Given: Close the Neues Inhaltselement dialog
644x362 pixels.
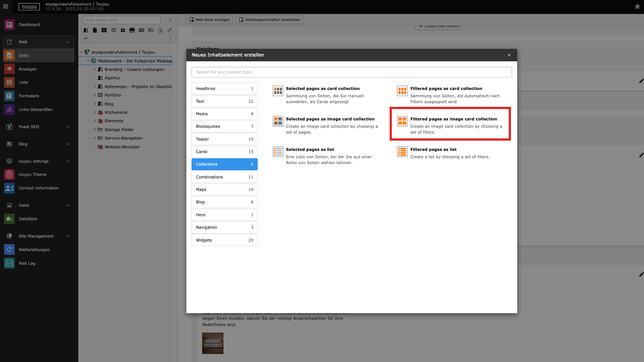Looking at the screenshot, I should (x=509, y=55).
